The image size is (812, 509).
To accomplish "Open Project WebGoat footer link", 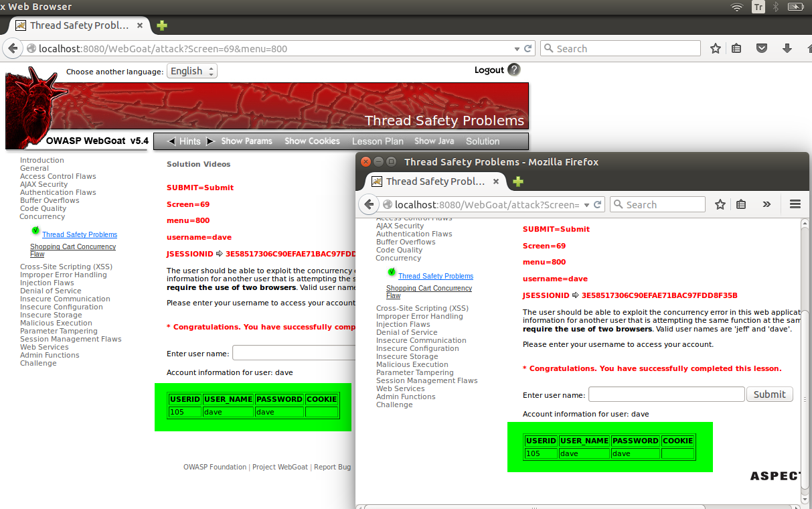I will pos(280,467).
